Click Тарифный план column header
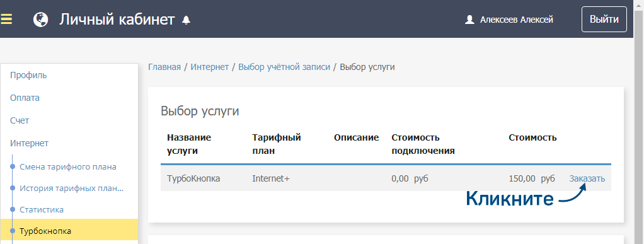 click(x=277, y=144)
